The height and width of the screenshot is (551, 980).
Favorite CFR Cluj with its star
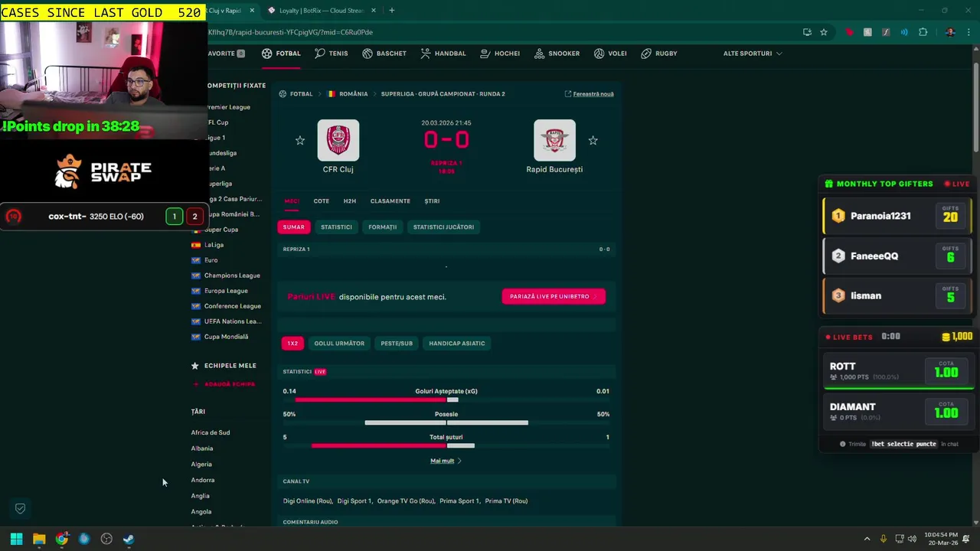click(300, 141)
